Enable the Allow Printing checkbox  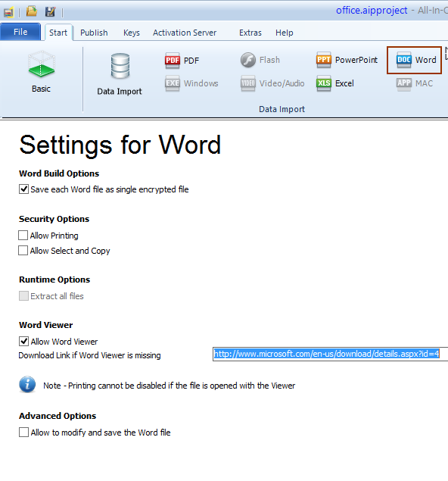click(23, 236)
